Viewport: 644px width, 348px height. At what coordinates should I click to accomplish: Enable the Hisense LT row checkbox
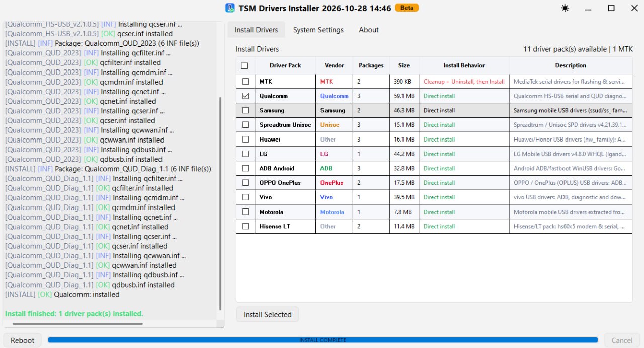coord(245,226)
